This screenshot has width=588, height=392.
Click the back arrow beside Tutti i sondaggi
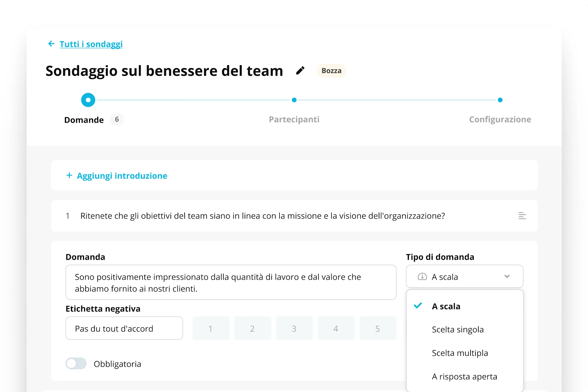tap(51, 44)
